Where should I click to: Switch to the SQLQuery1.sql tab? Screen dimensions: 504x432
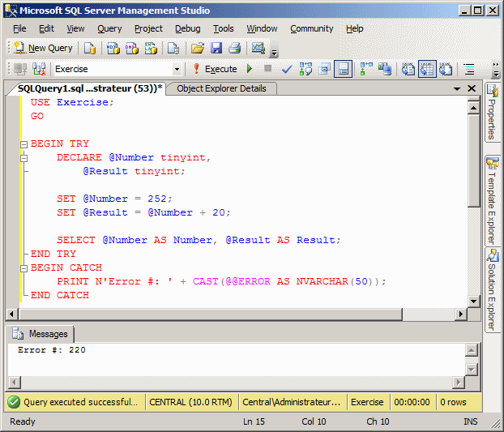tap(90, 88)
